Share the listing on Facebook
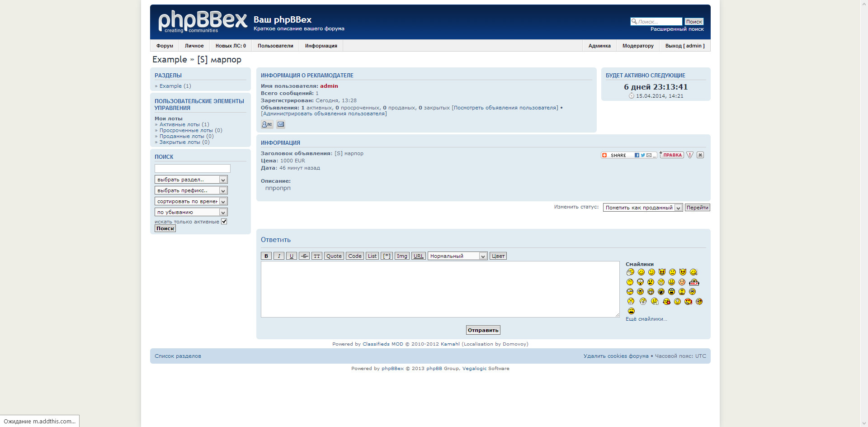868x427 pixels. click(637, 155)
